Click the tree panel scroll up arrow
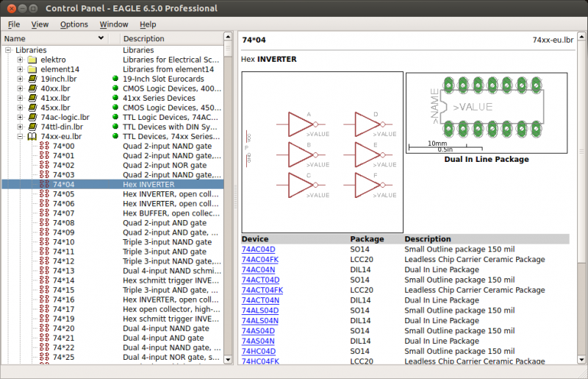The width and height of the screenshot is (588, 379). pos(228,37)
